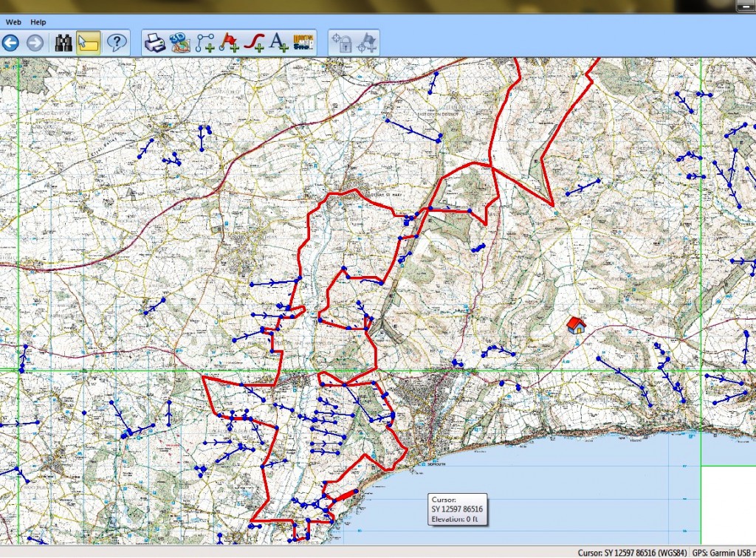
Task: Click the red house home marker
Action: pos(575,325)
